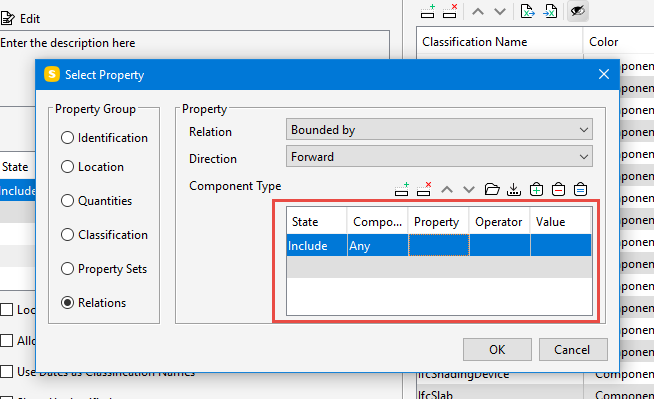The width and height of the screenshot is (654, 399).
Task: Click the Any component cell
Action: 377,246
